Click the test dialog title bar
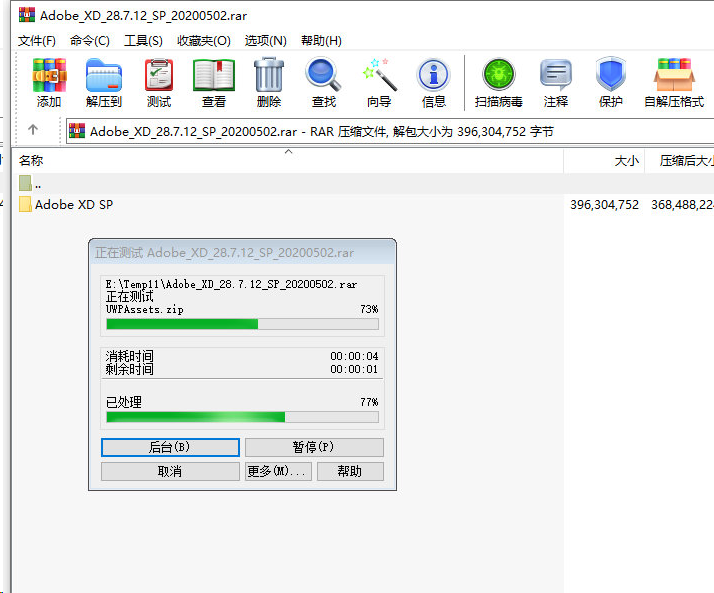 click(x=242, y=252)
